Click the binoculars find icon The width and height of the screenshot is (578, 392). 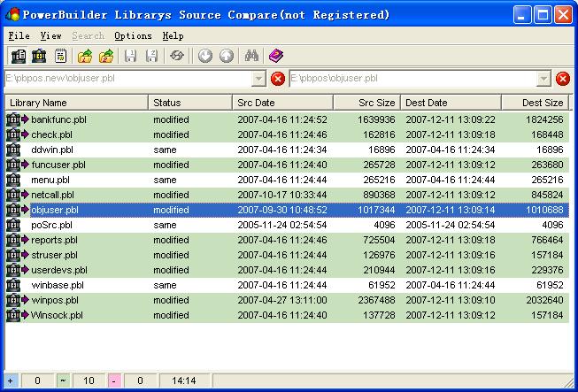point(251,56)
